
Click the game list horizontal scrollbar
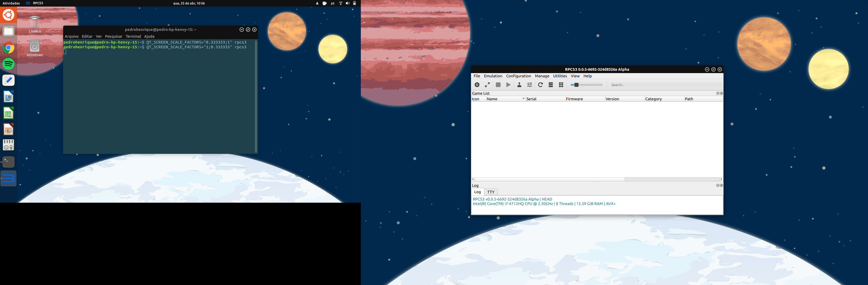[549, 179]
